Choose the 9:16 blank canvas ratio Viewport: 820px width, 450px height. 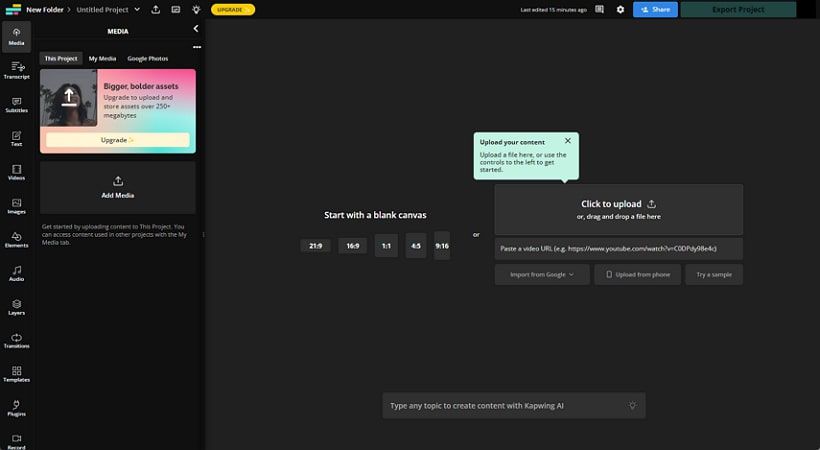(x=442, y=245)
